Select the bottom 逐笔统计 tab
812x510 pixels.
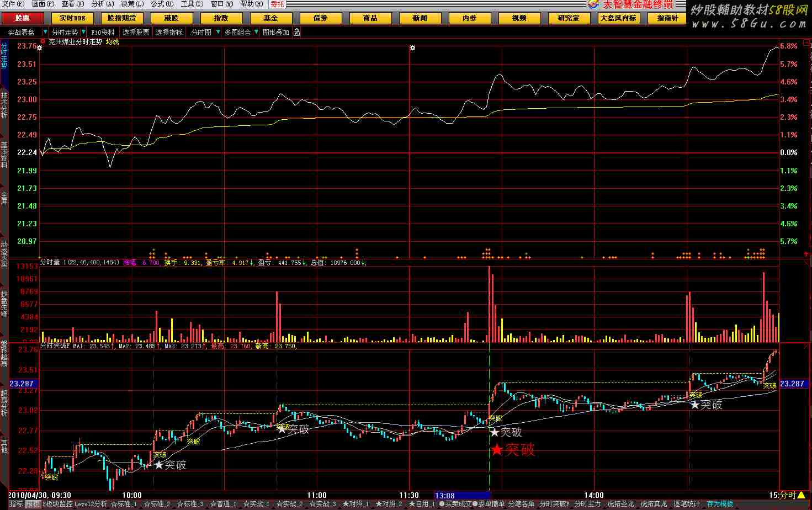(x=687, y=504)
